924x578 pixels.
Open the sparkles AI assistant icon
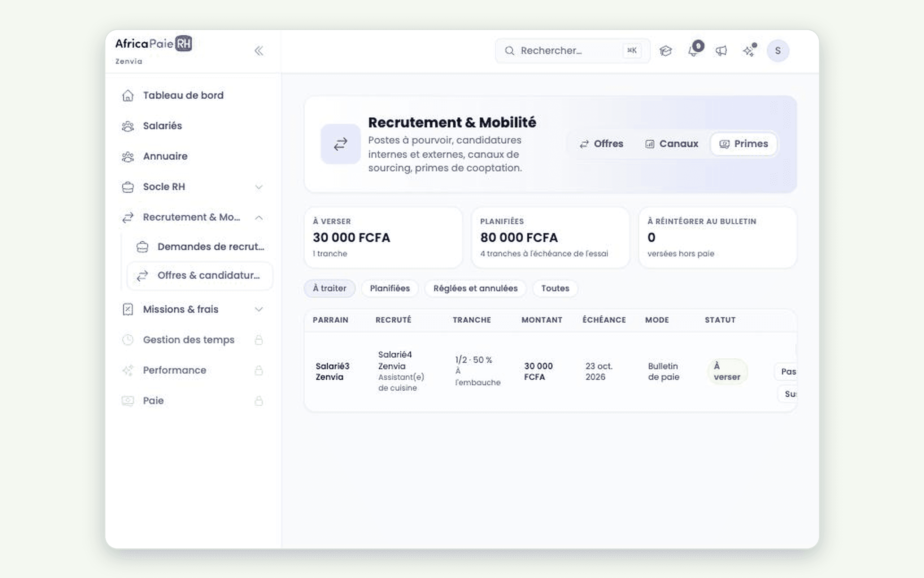pyautogui.click(x=749, y=51)
